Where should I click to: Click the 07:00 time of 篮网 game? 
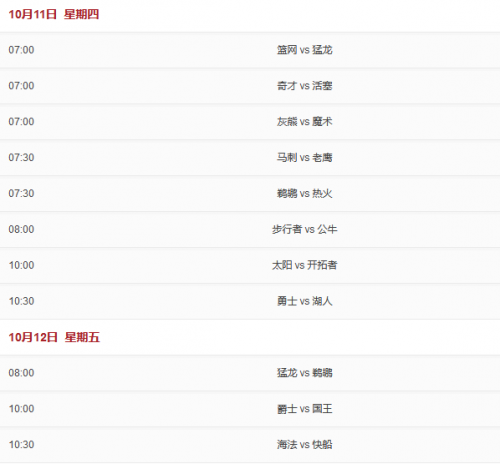tap(21, 50)
